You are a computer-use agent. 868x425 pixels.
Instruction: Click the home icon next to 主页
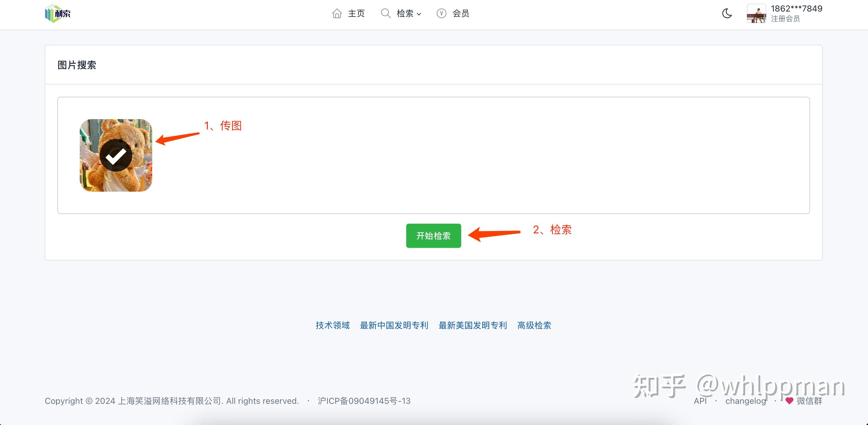tap(337, 14)
